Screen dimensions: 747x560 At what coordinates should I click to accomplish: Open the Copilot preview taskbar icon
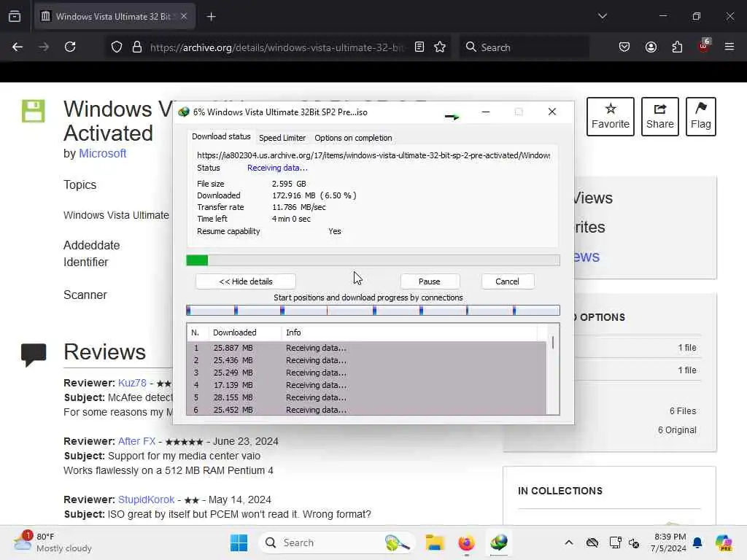click(x=724, y=542)
